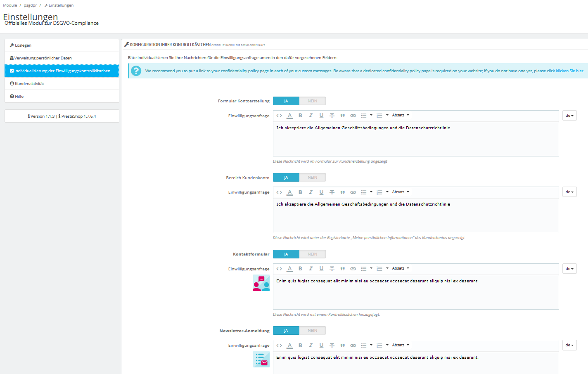Image resolution: width=588 pixels, height=374 pixels.
Task: Apply strikethrough in Kontaktformular editor
Action: [332, 269]
